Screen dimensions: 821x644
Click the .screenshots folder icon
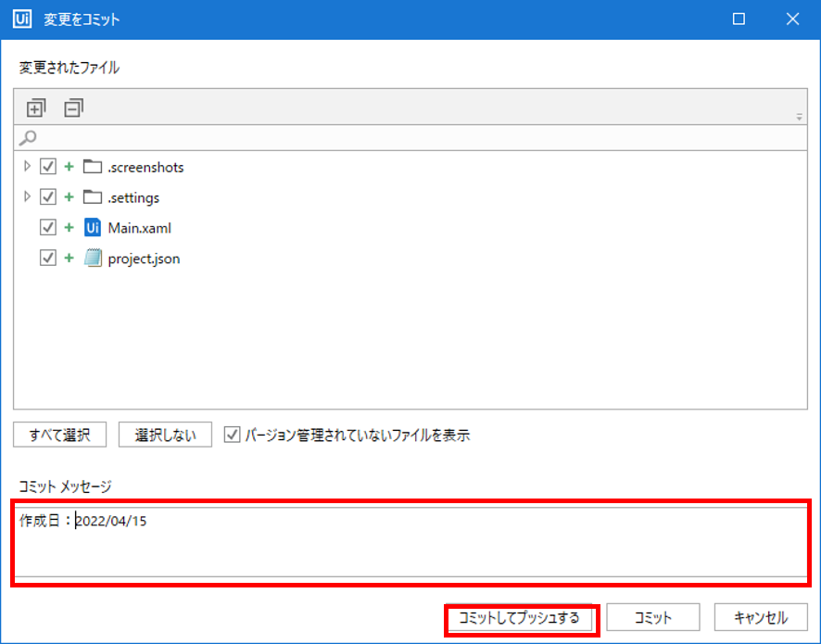92,167
